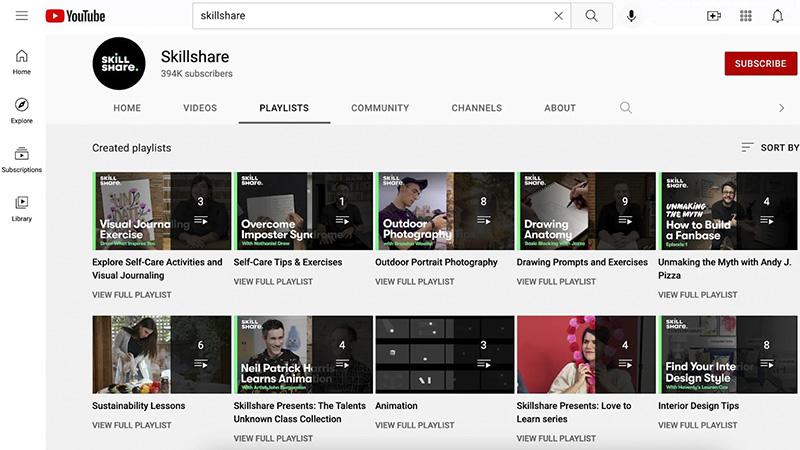Click the Explore Self-Care Activities playlist title
800x450 pixels.
click(x=157, y=268)
